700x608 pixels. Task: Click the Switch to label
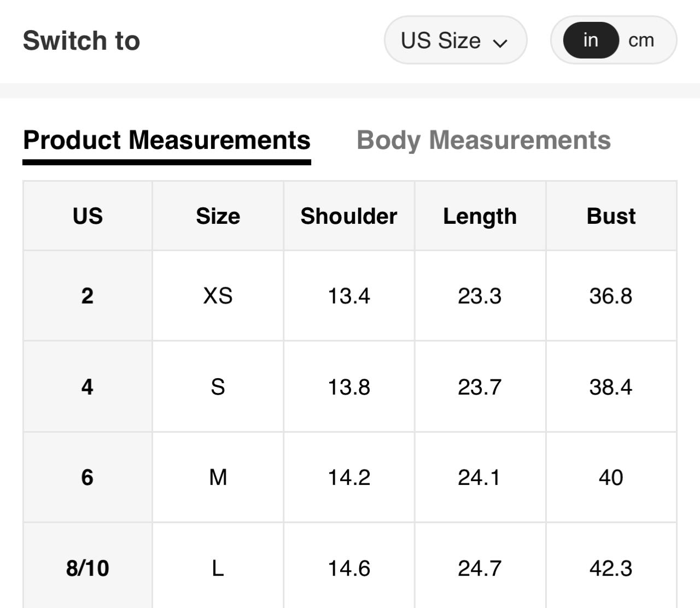coord(81,40)
